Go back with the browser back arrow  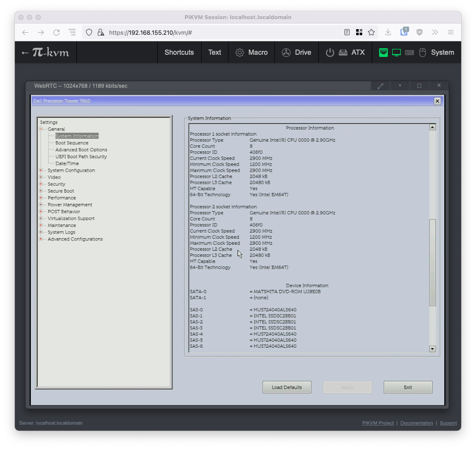[25, 33]
